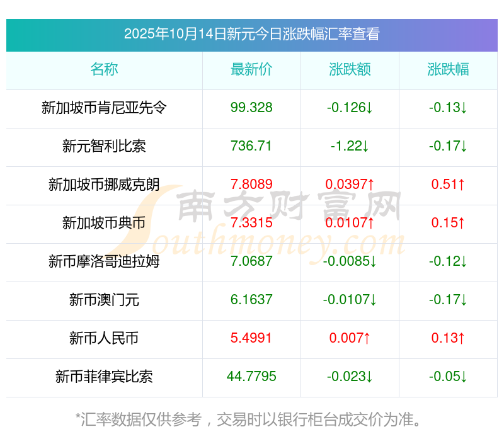Click the percent change -0.05↓
The height and width of the screenshot is (439, 504).
click(448, 377)
